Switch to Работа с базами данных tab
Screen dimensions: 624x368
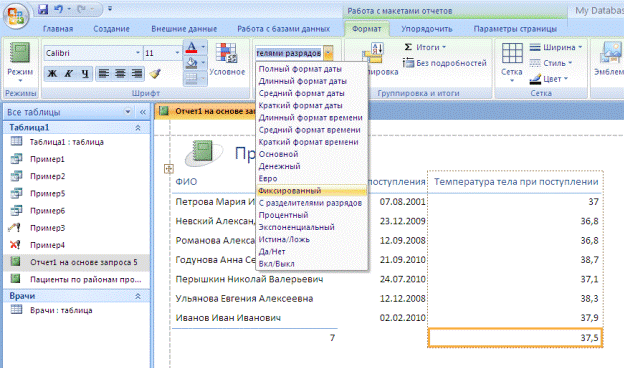[x=283, y=29]
